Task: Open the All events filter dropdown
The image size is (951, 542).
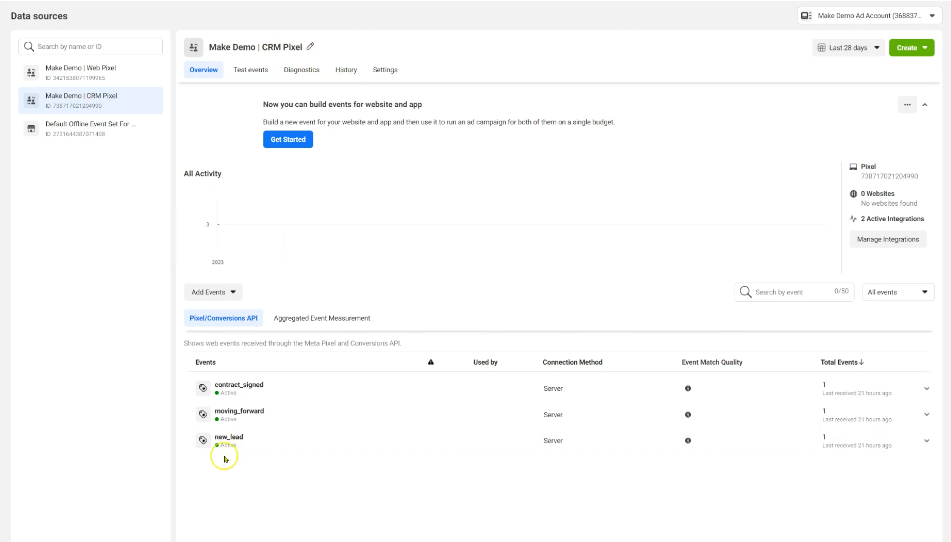Action: (898, 292)
